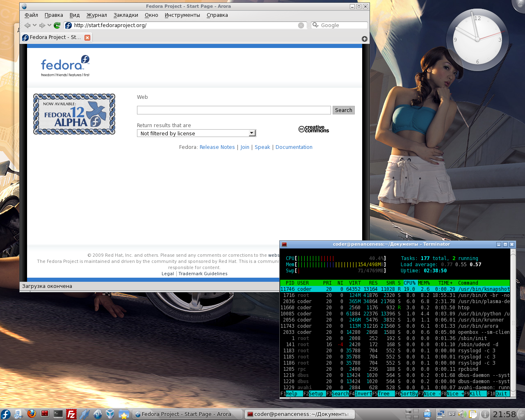Clear the address bar with the X icon
Screen dimensions: 525x420
(x=301, y=25)
